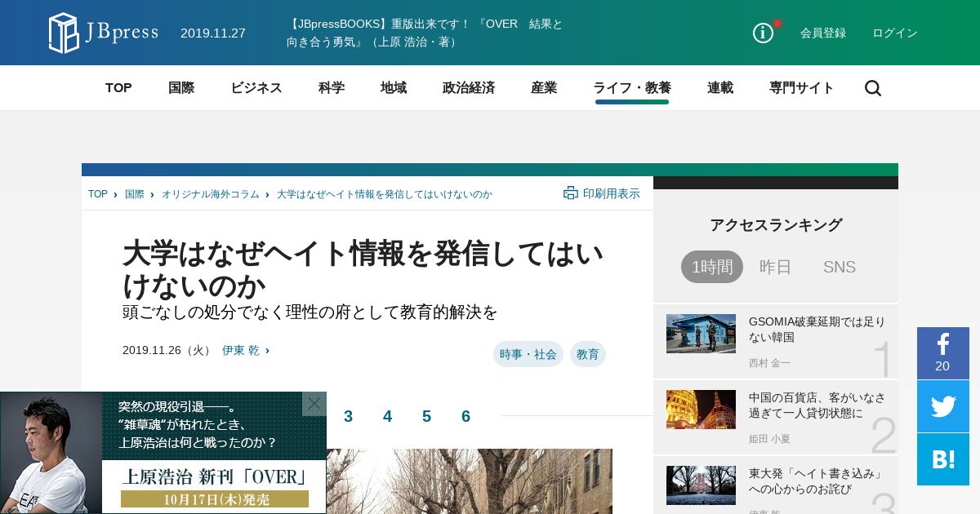Open the JBpressBOOKS 重版出来 announcement
The width and height of the screenshot is (980, 514).
(x=425, y=33)
